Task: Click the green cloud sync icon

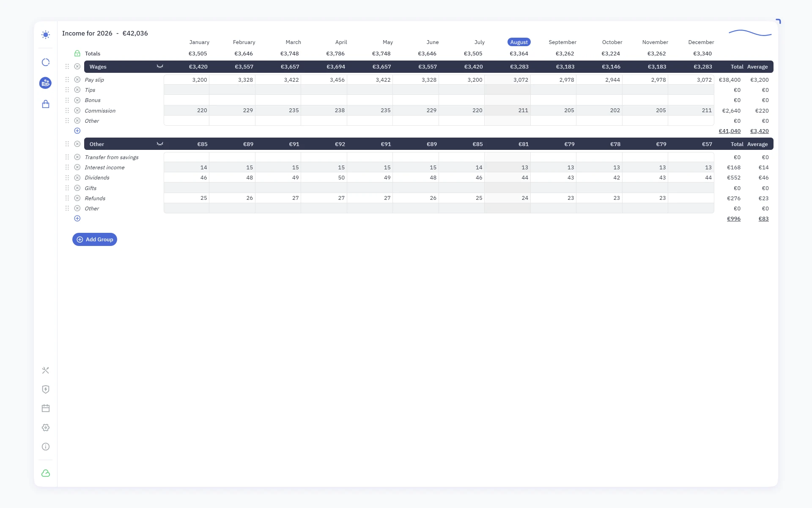Action: pos(46,473)
